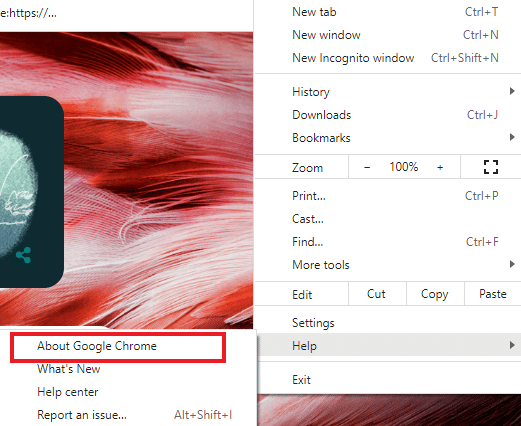Click the Paste button
521x426 pixels.
click(493, 294)
